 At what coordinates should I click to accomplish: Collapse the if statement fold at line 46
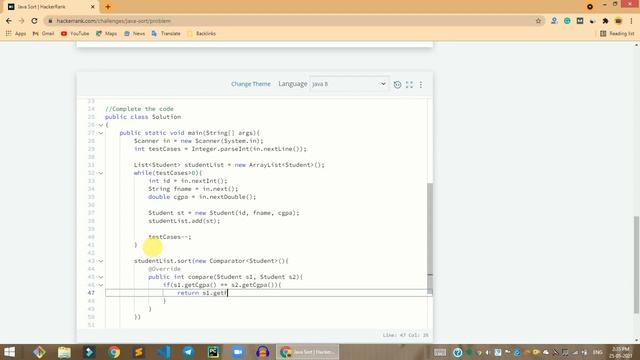tap(101, 285)
